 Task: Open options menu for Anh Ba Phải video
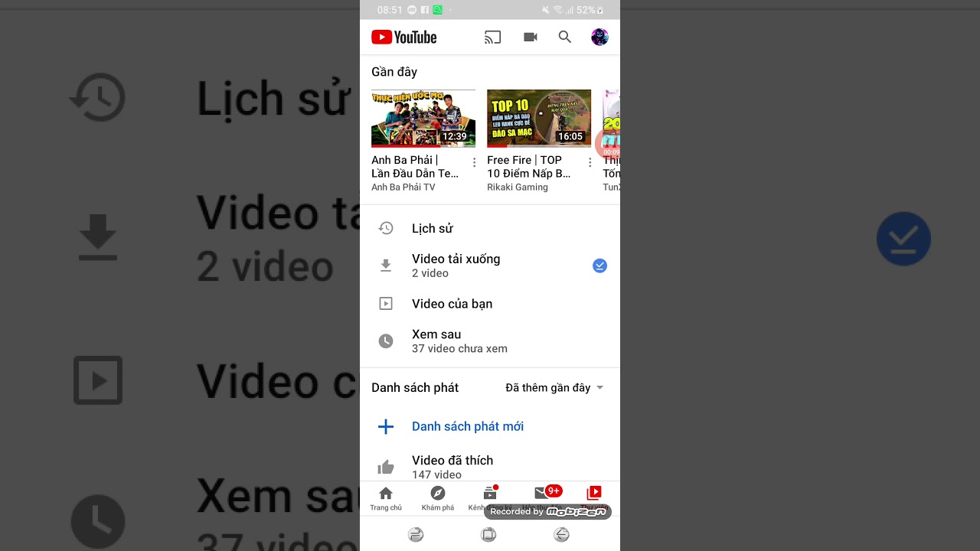click(474, 162)
